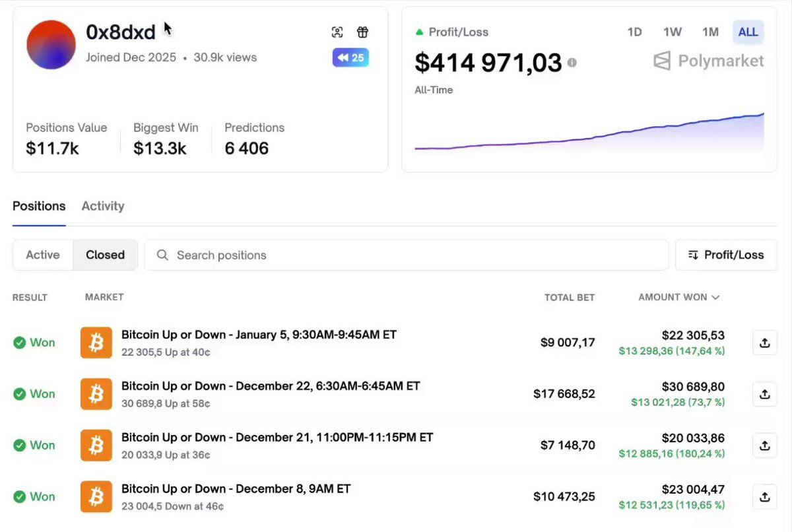The image size is (792, 532).
Task: Click the ALL timeframe button
Action: [x=748, y=32]
